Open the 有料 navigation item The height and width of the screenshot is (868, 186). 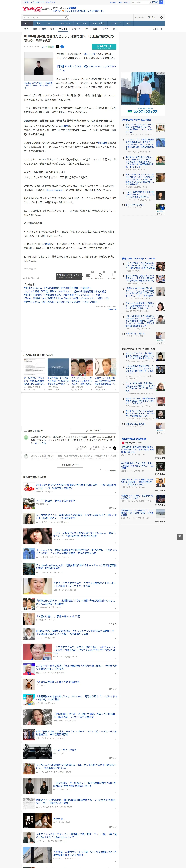tap(128, 24)
